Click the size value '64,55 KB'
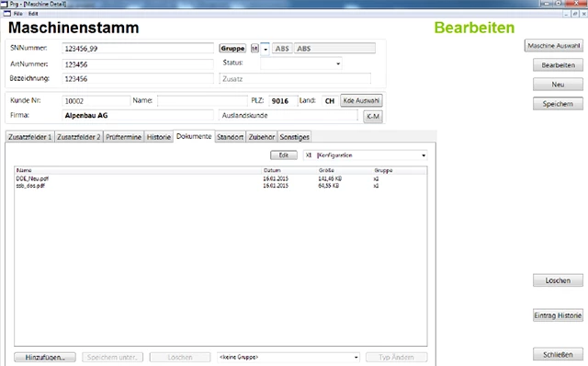The image size is (588, 366). (x=329, y=186)
